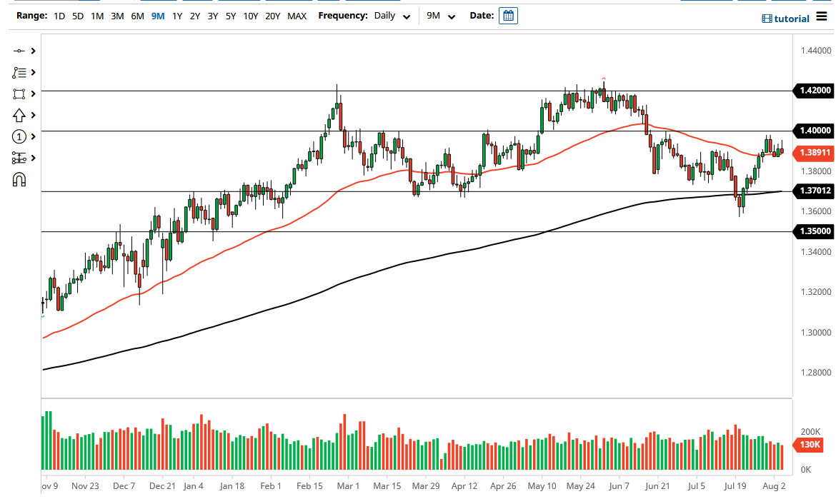Set range to 20Y
The image size is (836, 504).
pyautogui.click(x=272, y=16)
